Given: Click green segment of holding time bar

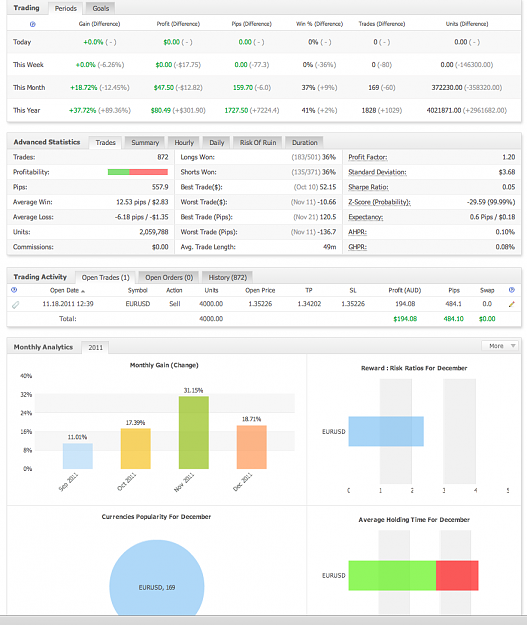Looking at the screenshot, I should [x=392, y=576].
